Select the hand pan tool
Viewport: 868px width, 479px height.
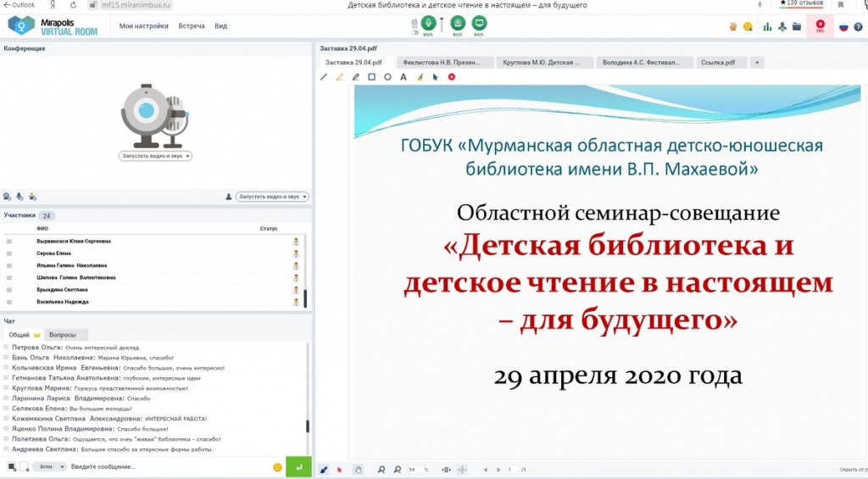[359, 470]
